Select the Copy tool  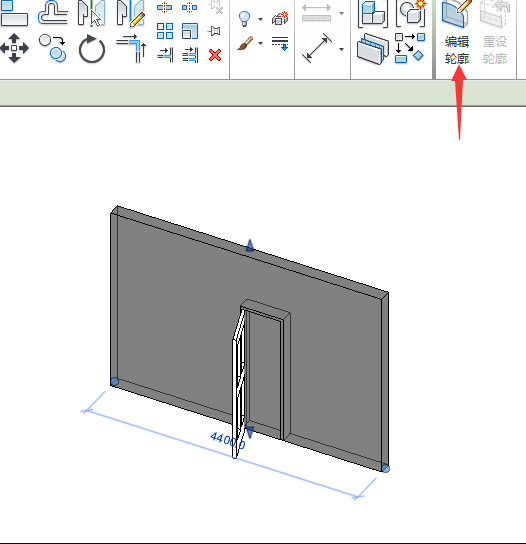53,48
